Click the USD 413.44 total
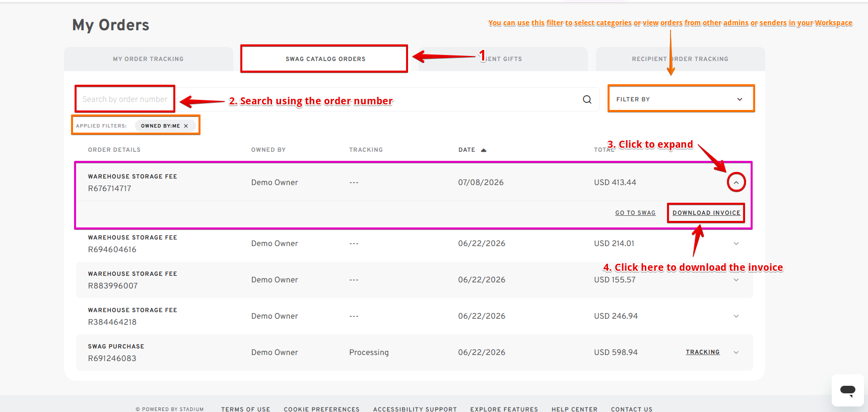Image resolution: width=868 pixels, height=412 pixels. 615,183
